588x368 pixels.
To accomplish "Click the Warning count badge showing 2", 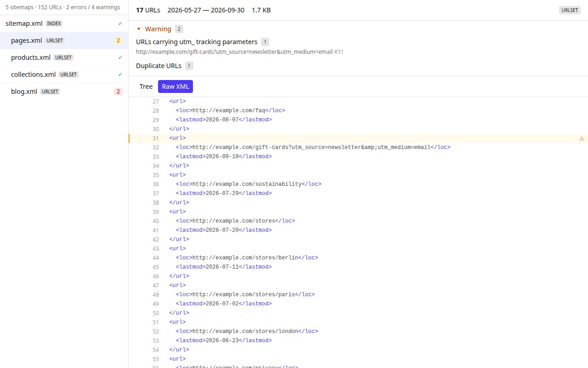I will [x=179, y=29].
